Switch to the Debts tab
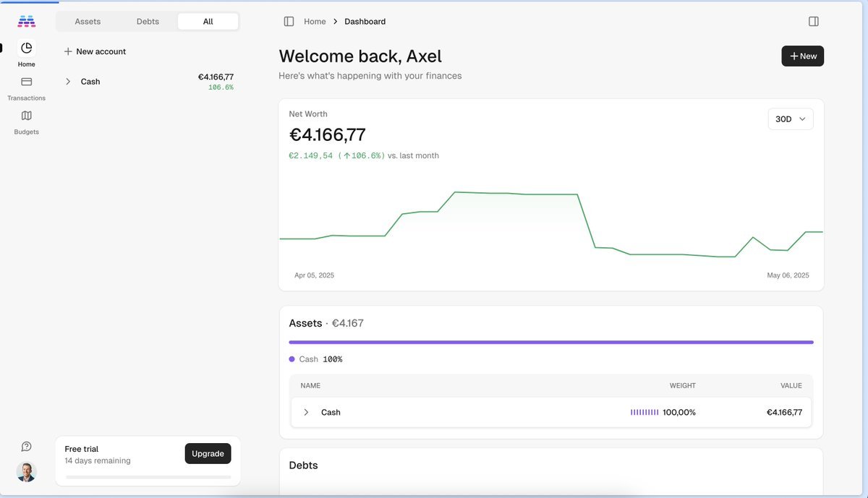868x498 pixels. [x=148, y=22]
